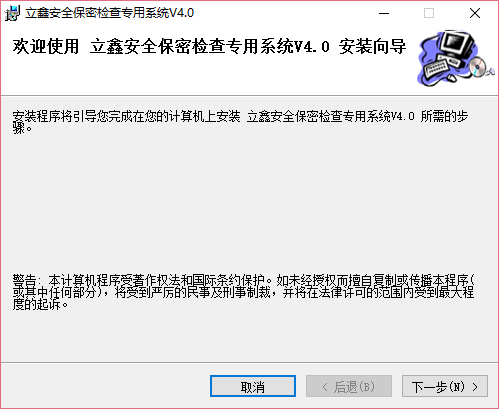499x409 pixels.
Task: Click the right chevron on the Next button
Action: [475, 387]
